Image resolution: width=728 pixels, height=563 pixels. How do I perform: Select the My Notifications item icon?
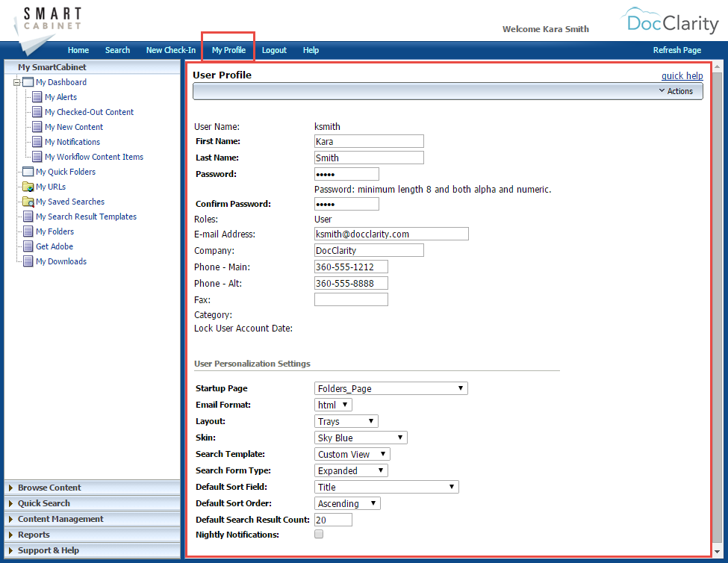[x=36, y=142]
